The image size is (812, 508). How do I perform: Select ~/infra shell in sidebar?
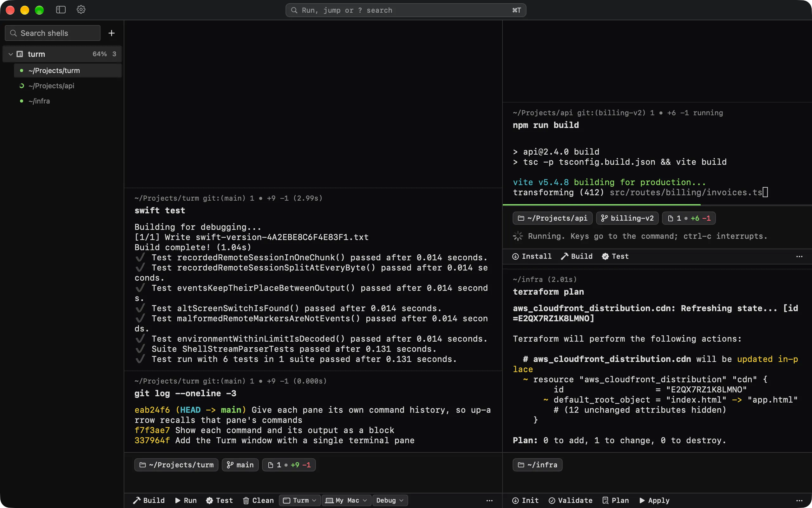point(68,101)
